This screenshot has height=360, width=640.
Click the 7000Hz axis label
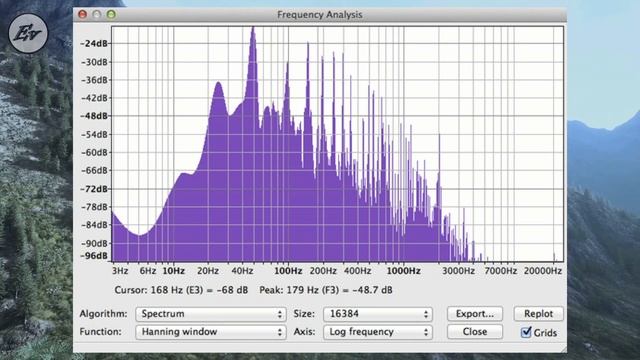pos(500,271)
